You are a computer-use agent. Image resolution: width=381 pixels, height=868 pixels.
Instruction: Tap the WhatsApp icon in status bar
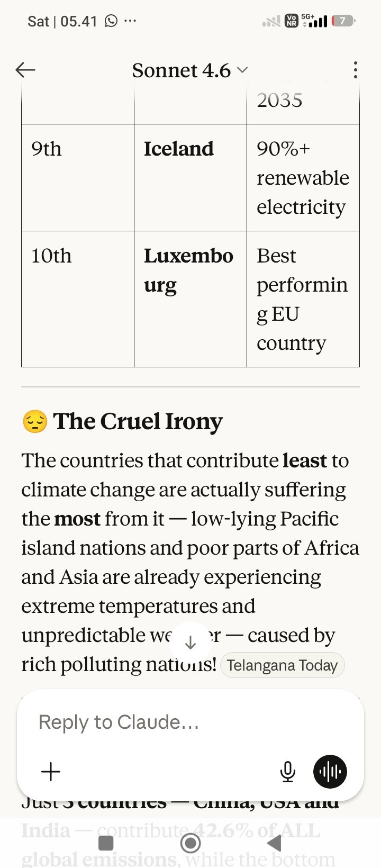111,21
